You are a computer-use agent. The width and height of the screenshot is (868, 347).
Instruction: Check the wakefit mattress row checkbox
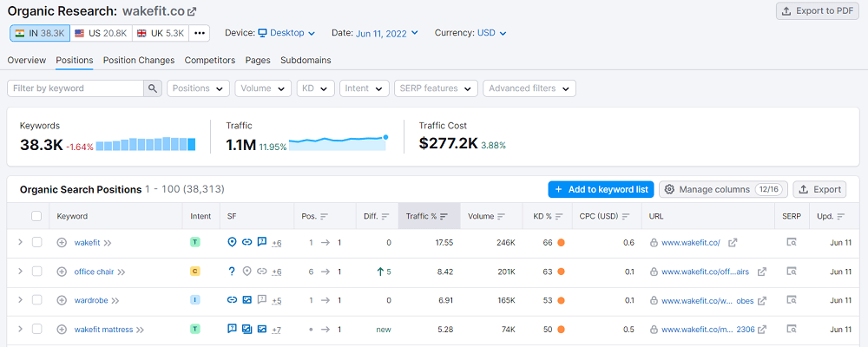36,329
